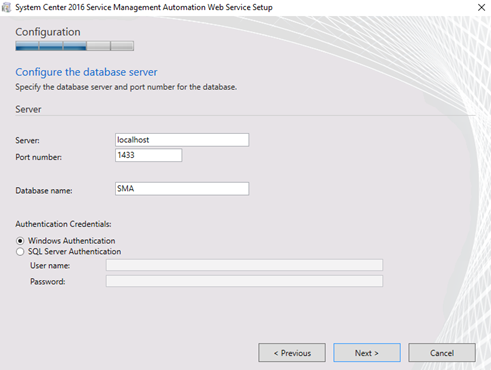Proceed with the Next button

point(367,353)
